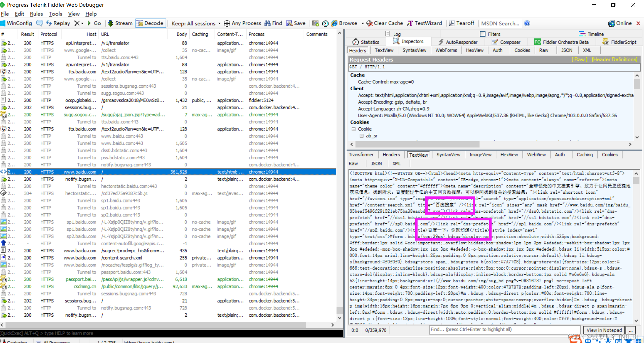The width and height of the screenshot is (644, 343).
Task: Open the WinConfig tool
Action: [x=16, y=23]
